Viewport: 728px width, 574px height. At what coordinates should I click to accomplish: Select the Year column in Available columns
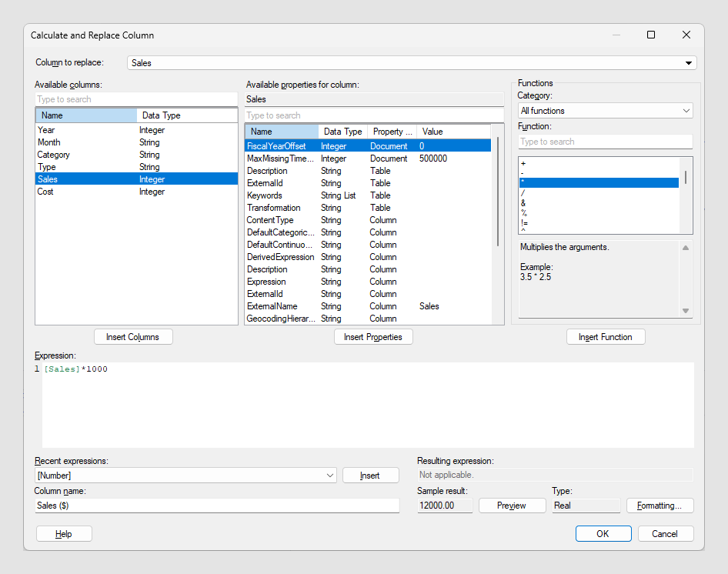tap(46, 130)
